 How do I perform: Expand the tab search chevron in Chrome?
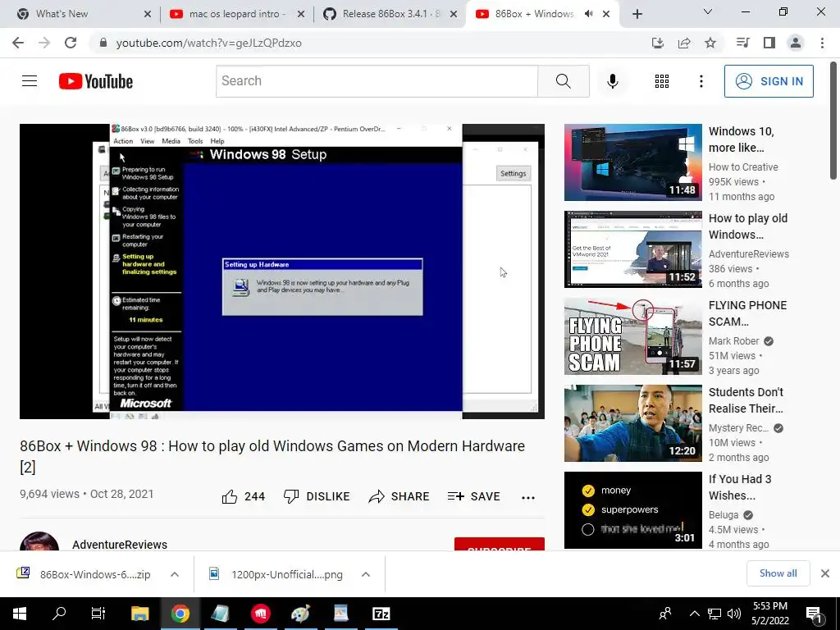(707, 11)
